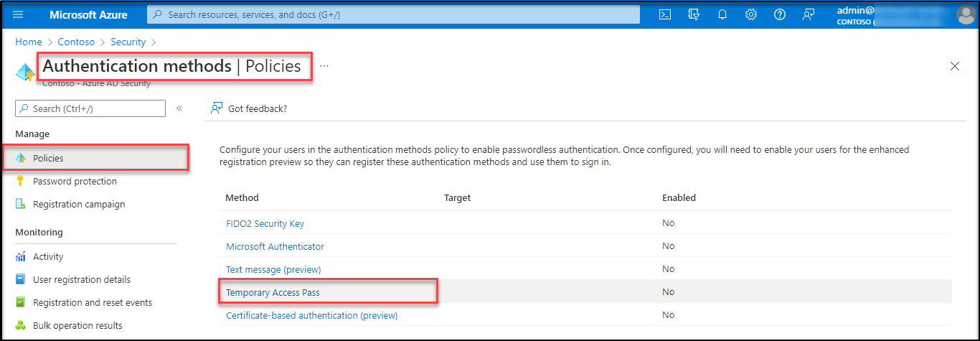
Task: Collapse the left navigation menu
Action: [179, 108]
